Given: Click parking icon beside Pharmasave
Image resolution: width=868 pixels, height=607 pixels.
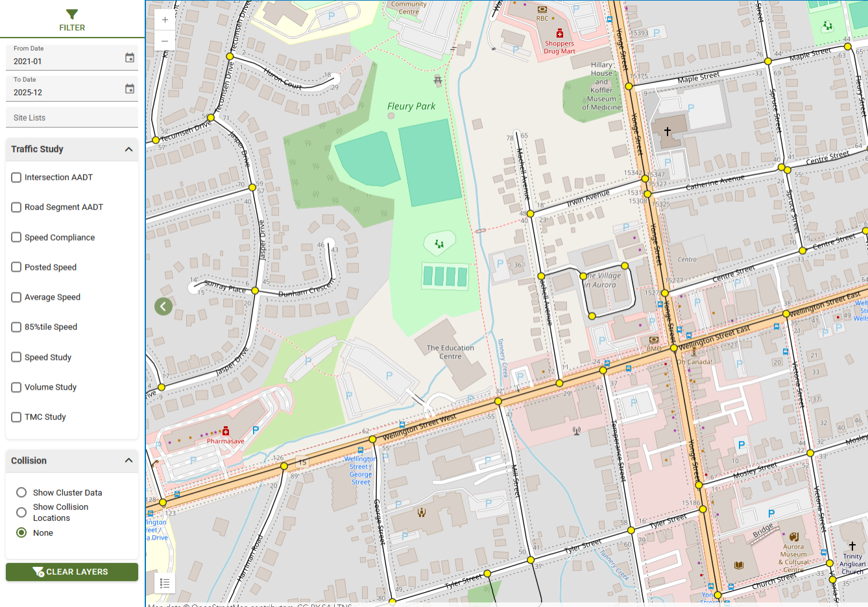Looking at the screenshot, I should pos(256,430).
